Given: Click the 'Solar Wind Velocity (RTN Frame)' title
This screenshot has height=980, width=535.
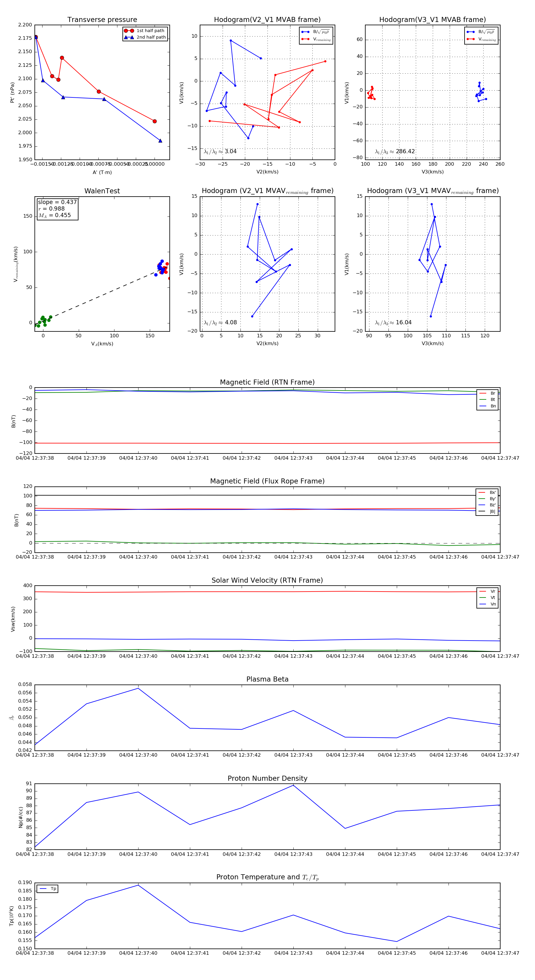Looking at the screenshot, I should coord(267,580).
